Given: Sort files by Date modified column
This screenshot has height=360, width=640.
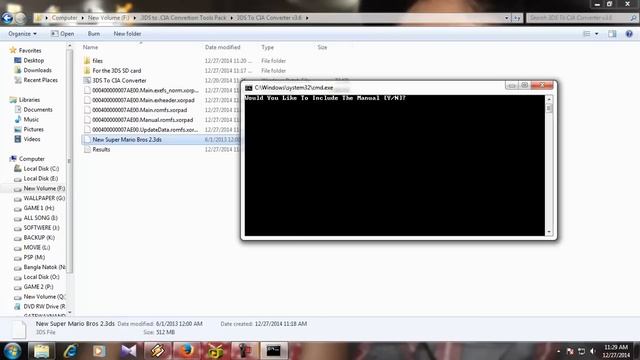Looking at the screenshot, I should pos(222,47).
